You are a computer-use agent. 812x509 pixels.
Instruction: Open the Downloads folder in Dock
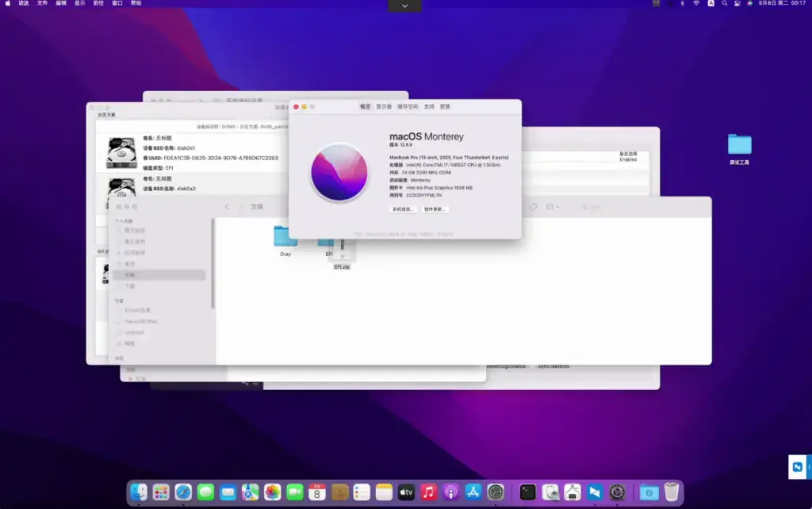pyautogui.click(x=649, y=492)
